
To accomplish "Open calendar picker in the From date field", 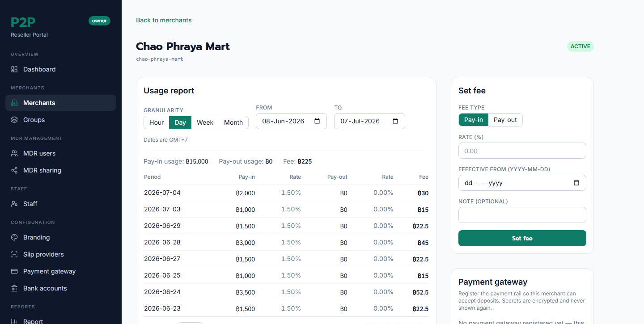I will [317, 121].
